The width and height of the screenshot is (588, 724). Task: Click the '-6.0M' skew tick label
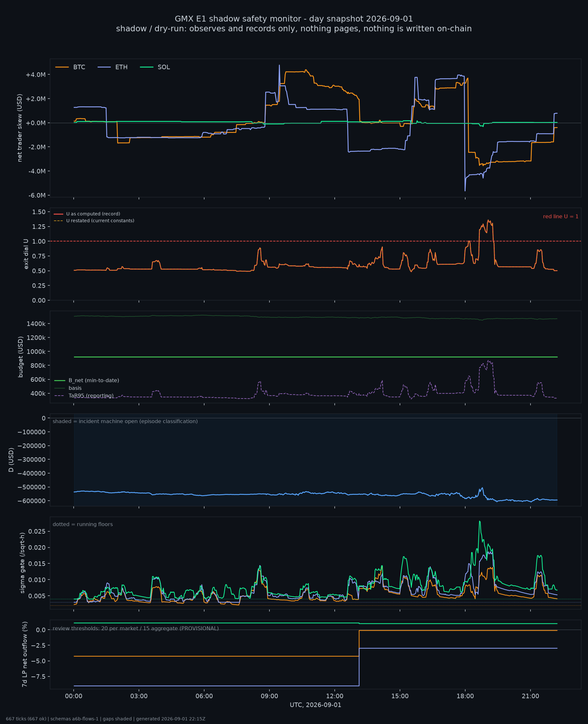37,196
